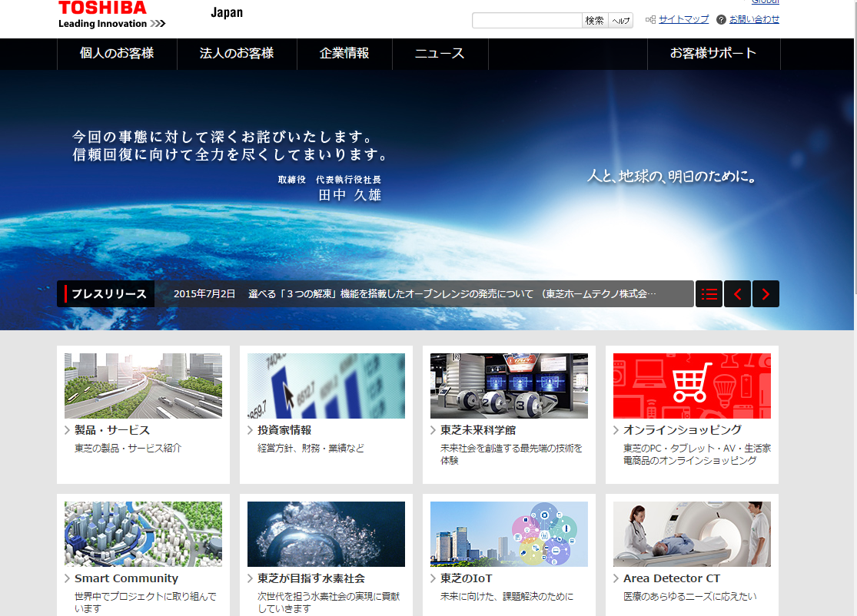Click the sitemap icon beside サイトマップ
Screen dimensions: 857x616
(649, 19)
